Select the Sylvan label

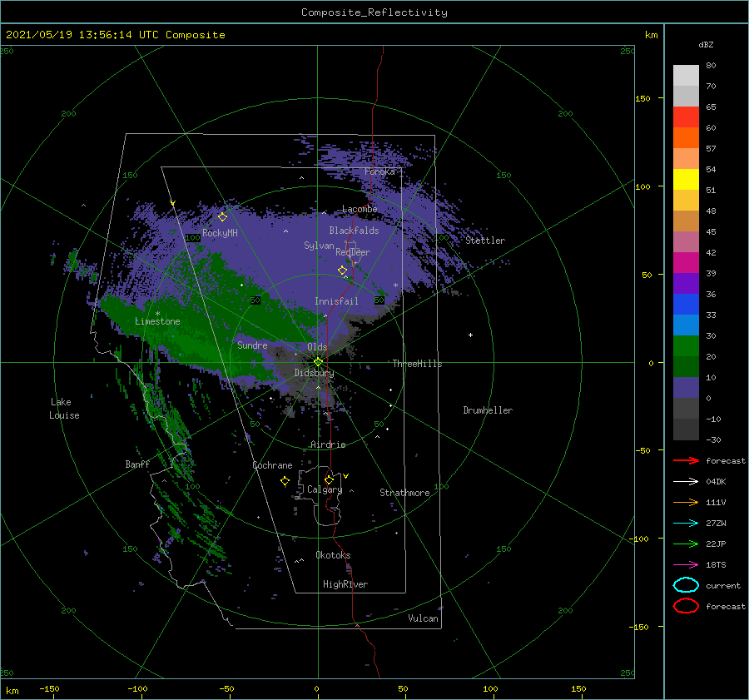(319, 246)
